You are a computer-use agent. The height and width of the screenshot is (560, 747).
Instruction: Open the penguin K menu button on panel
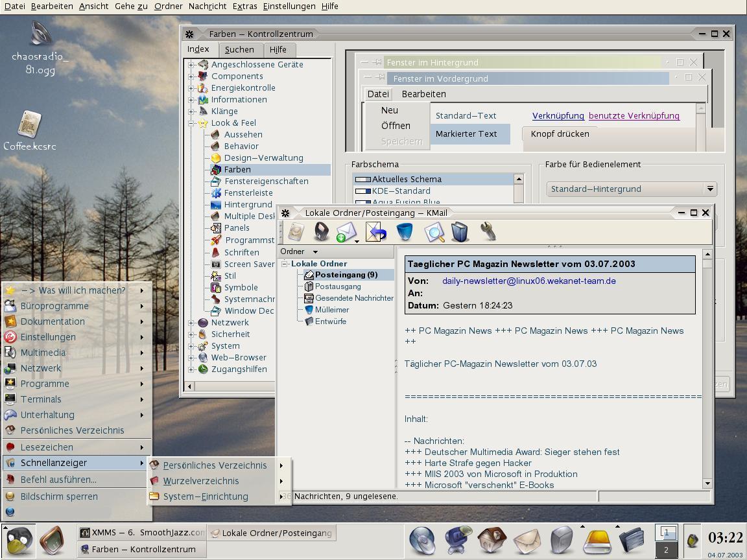point(18,541)
